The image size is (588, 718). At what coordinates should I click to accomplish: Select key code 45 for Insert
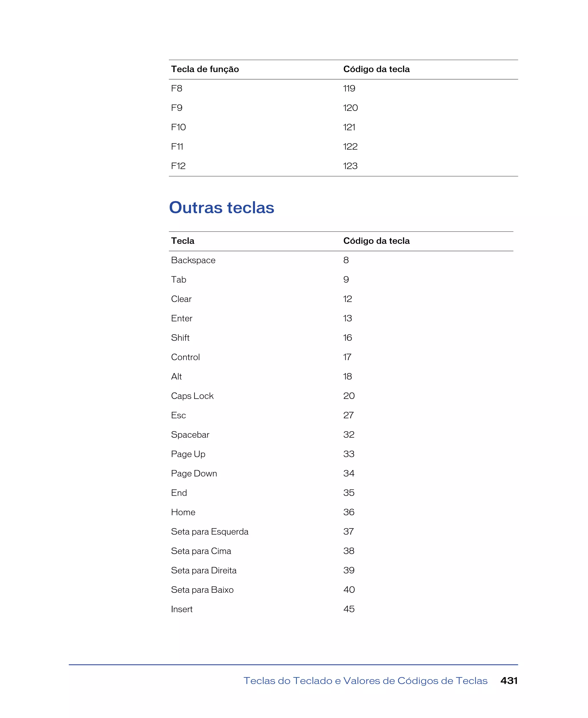point(349,609)
